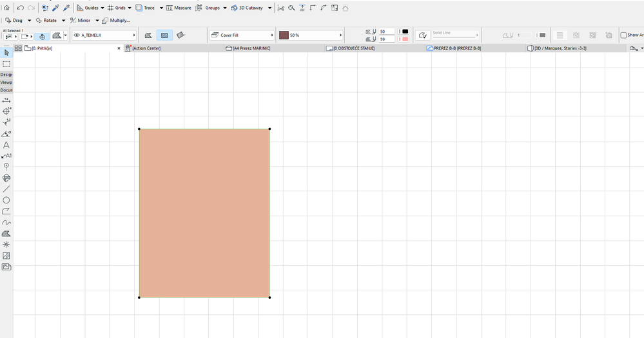Select the Fill tool in the toolbox
The width and height of the screenshot is (644, 338).
[6, 234]
